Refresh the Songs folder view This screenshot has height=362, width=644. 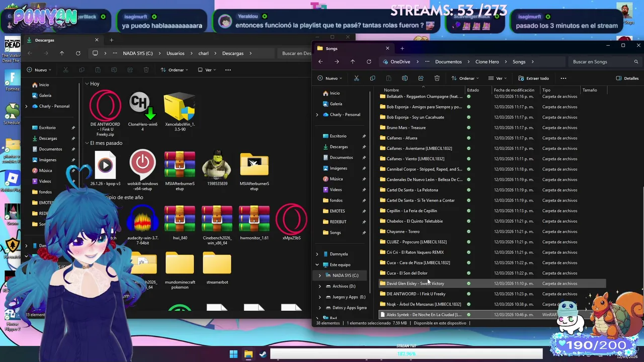tap(369, 62)
